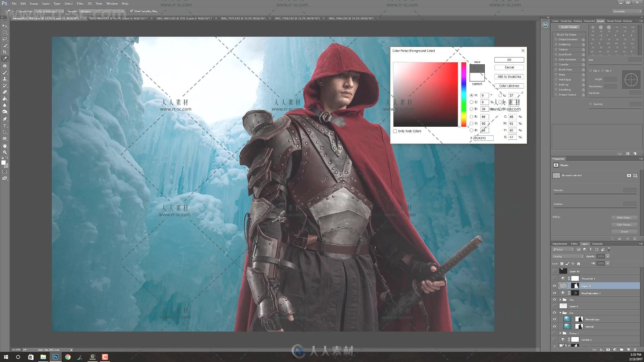Uncheck Show Sampling Ring
Viewport: 644px width, 362px height.
coord(131,11)
